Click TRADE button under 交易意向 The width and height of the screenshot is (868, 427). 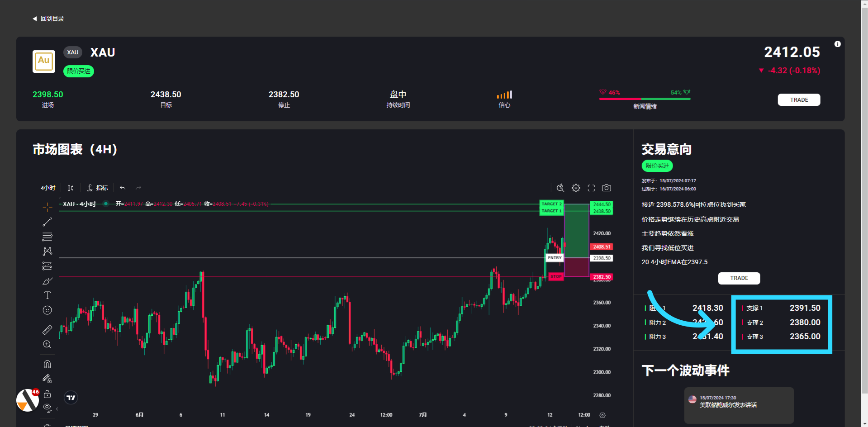[x=739, y=278]
